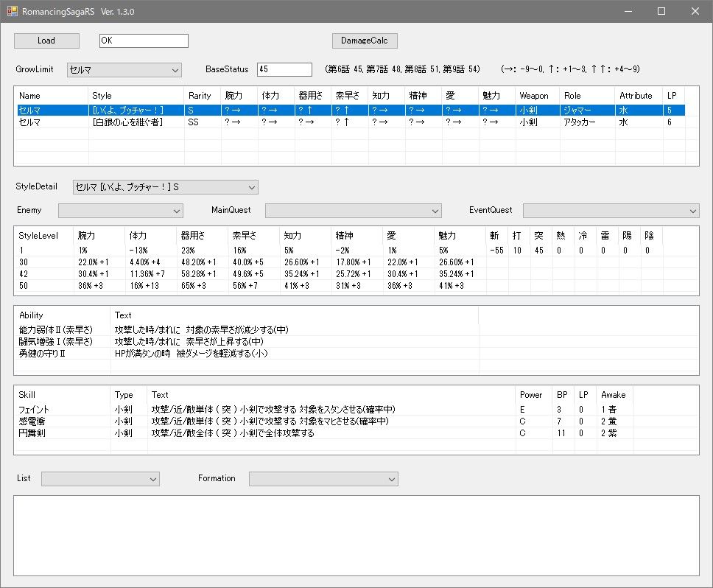Click the Ability column header
Screen dimensions: 713x588
(x=63, y=315)
